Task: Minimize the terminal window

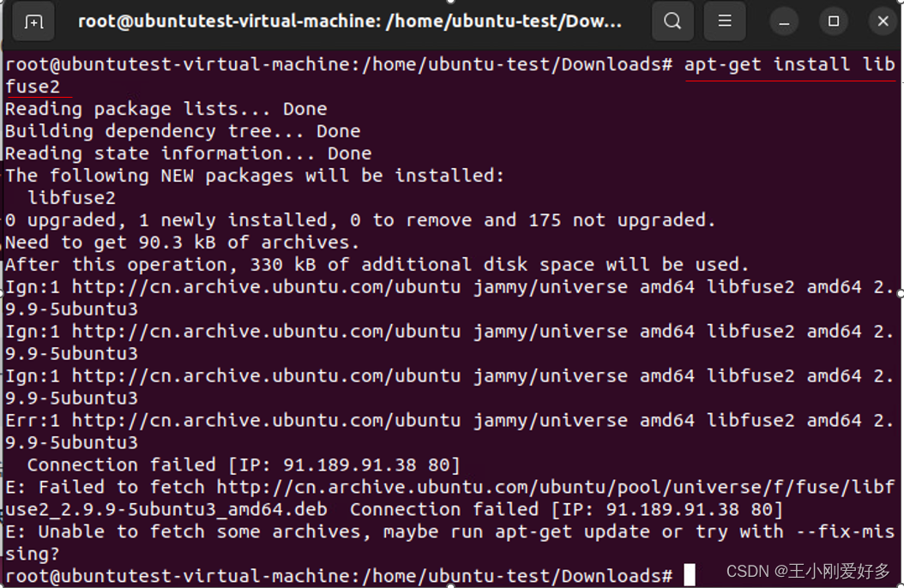Action: click(784, 22)
